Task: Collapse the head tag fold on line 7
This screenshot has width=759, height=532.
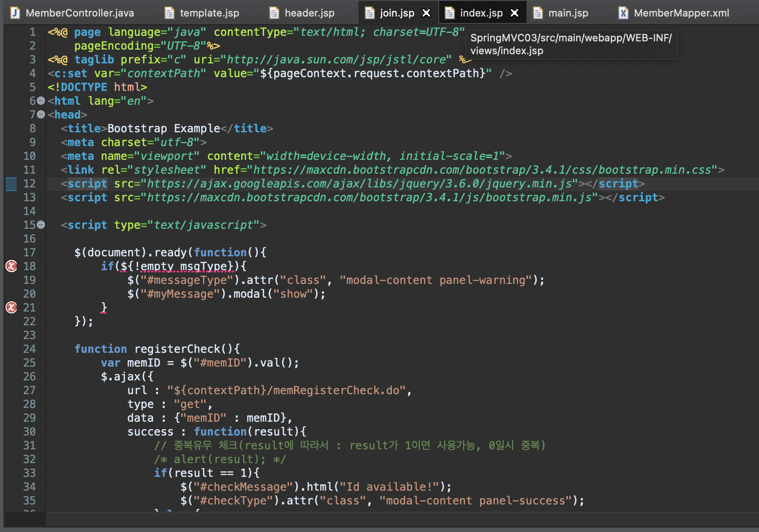Action: (x=41, y=114)
